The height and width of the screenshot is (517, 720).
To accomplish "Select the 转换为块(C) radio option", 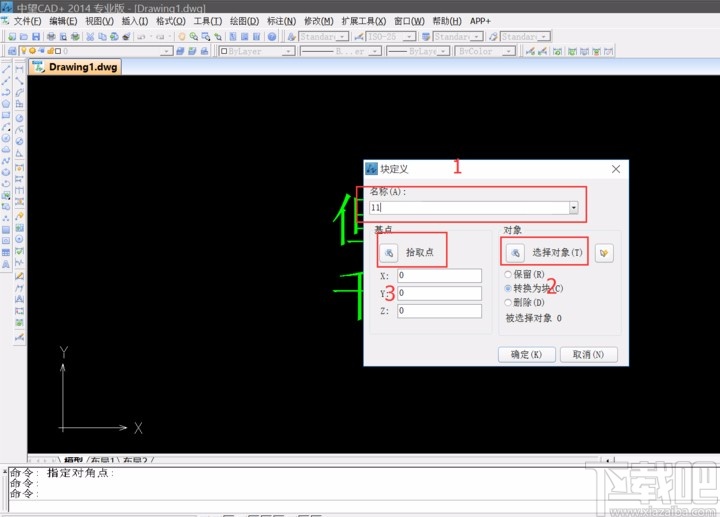I will point(507,288).
